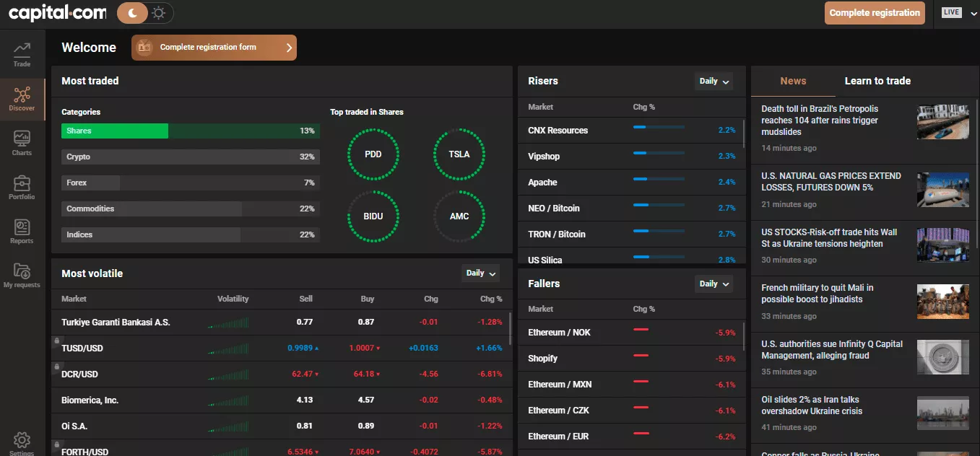The height and width of the screenshot is (456, 980).
Task: Open the Trade section icon
Action: (22, 49)
